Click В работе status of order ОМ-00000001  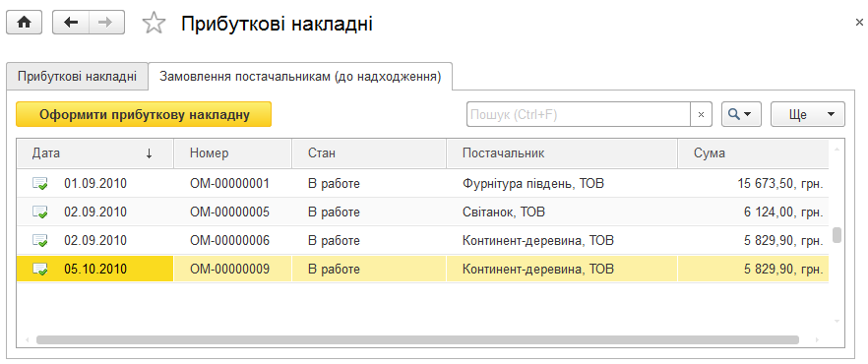coord(334,183)
